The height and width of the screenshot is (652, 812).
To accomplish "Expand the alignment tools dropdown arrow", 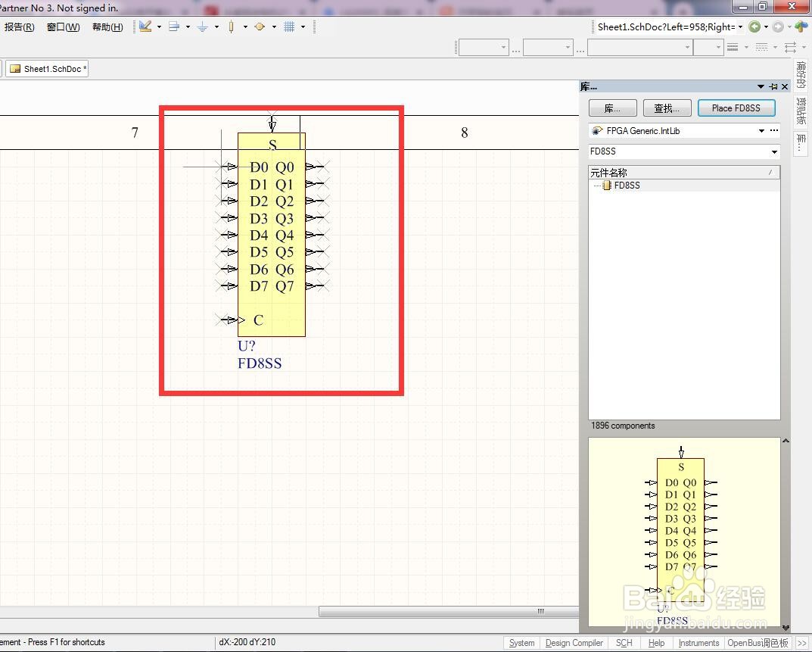I will click(188, 27).
